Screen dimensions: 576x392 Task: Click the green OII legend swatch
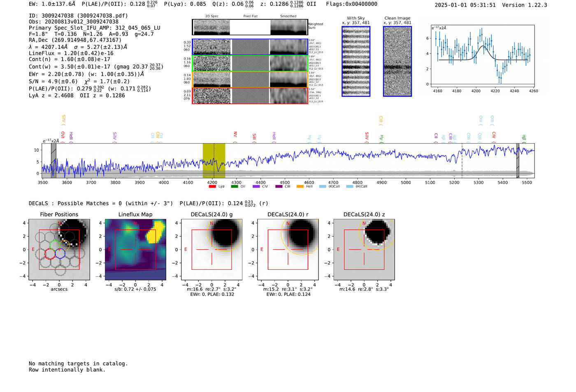coord(235,187)
